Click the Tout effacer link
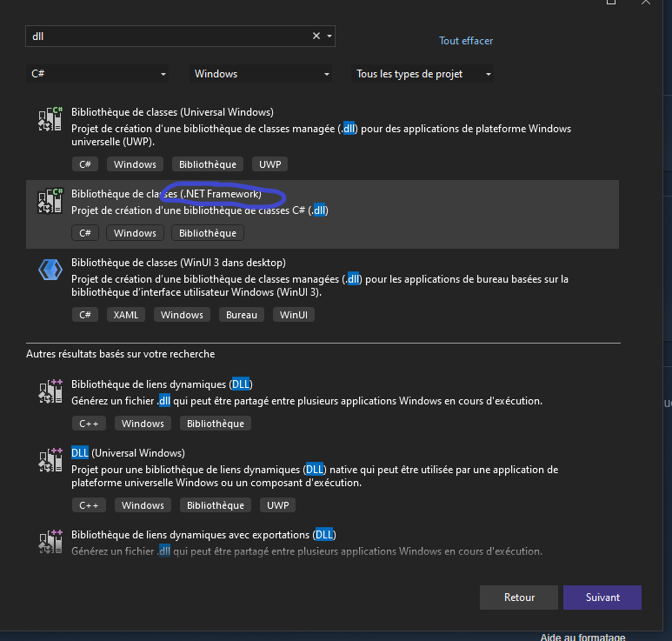Image resolution: width=672 pixels, height=641 pixels. 466,41
